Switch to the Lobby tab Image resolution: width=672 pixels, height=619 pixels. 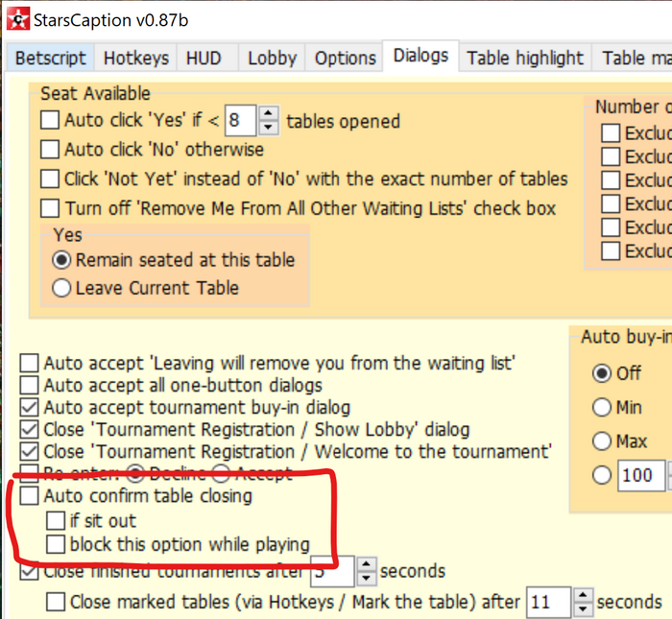tap(272, 58)
